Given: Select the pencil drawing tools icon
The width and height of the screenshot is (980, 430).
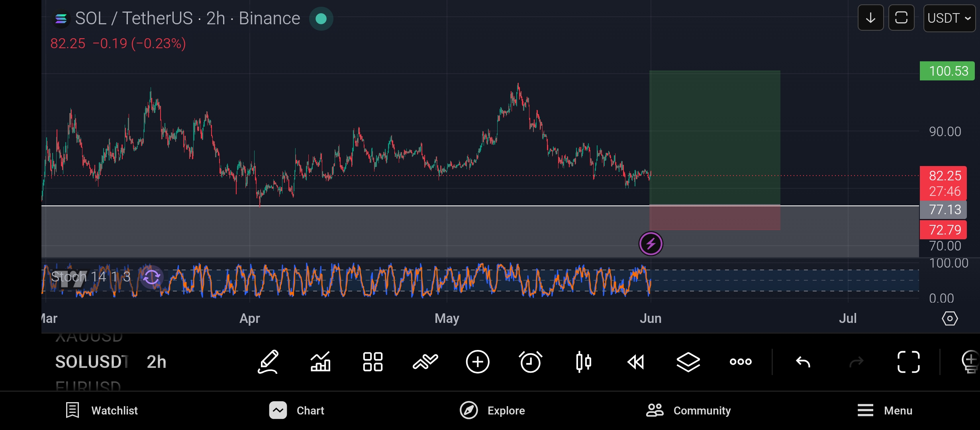Looking at the screenshot, I should [268, 362].
